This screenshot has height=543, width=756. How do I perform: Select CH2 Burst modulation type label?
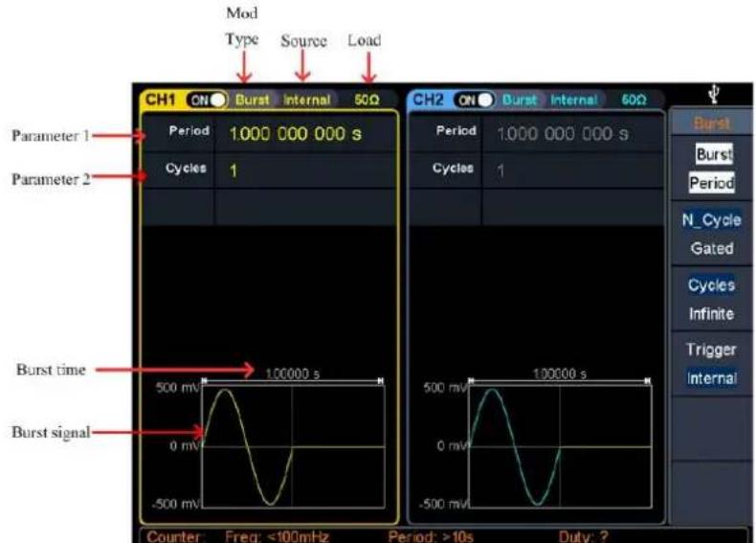(520, 100)
